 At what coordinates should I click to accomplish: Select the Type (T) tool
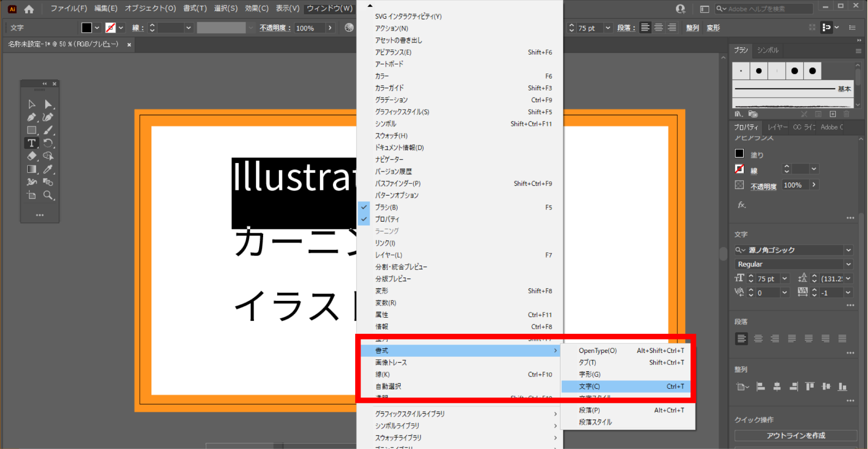point(32,143)
